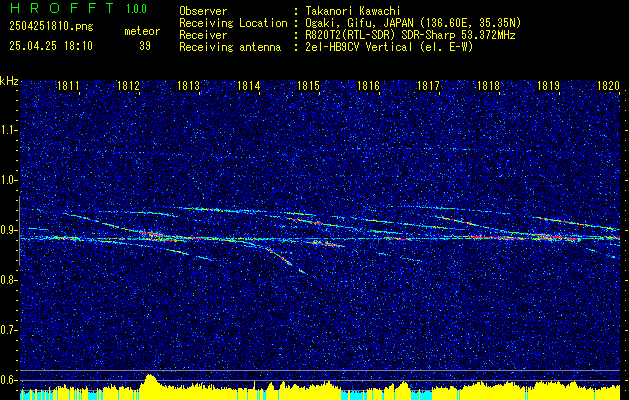Click the 0.8 kHz axis label
Screen dimensions: 629x400
[8, 280]
